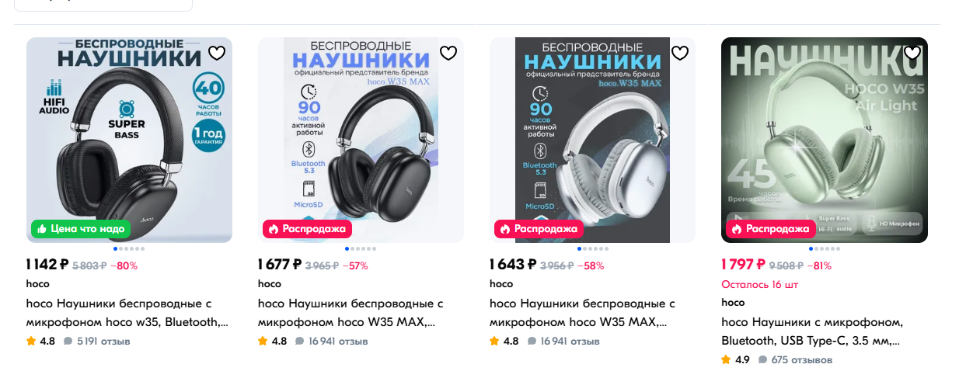Favorite the silver hoco W35 MAX headphones

(680, 53)
